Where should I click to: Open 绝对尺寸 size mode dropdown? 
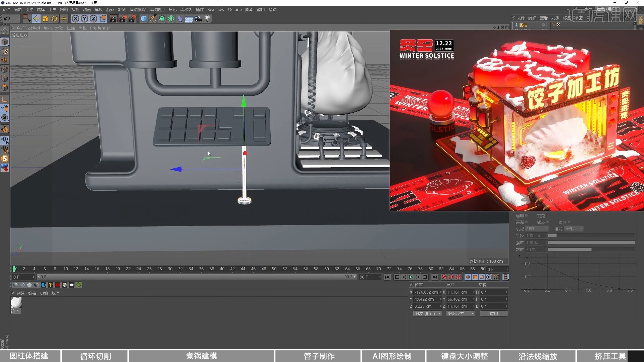click(460, 314)
